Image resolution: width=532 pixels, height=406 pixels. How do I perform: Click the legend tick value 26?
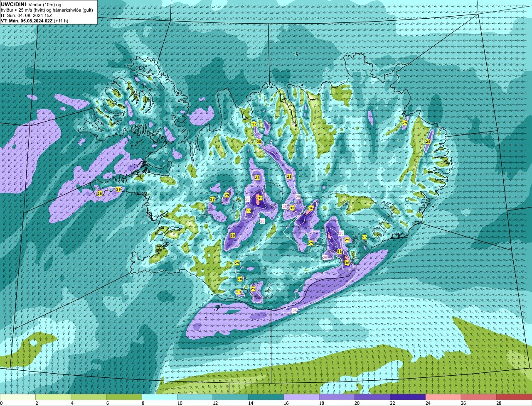click(x=463, y=403)
